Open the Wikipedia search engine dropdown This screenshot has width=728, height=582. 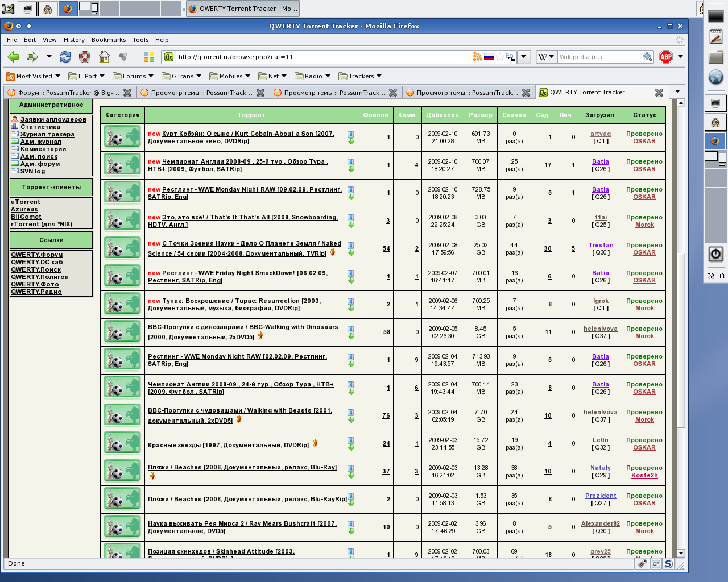click(545, 57)
